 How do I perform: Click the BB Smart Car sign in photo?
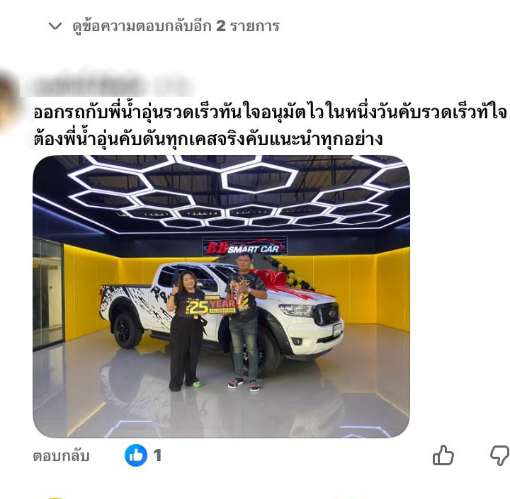pyautogui.click(x=244, y=247)
